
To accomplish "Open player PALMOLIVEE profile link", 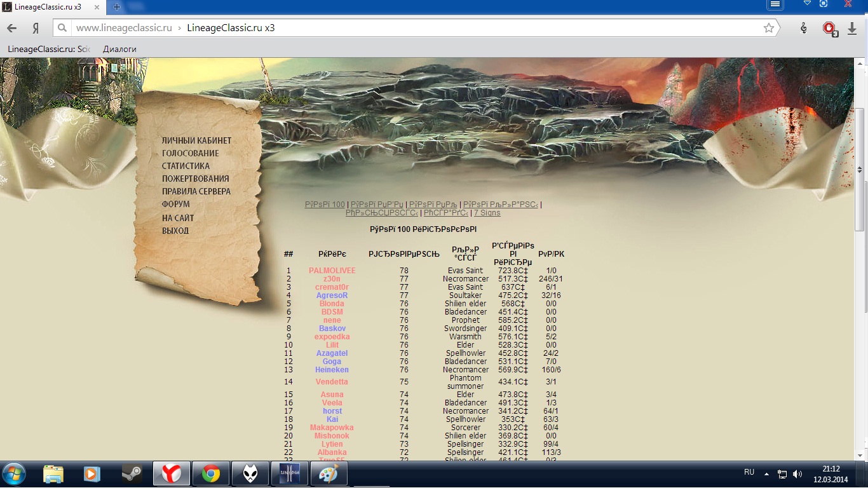I will click(x=332, y=271).
